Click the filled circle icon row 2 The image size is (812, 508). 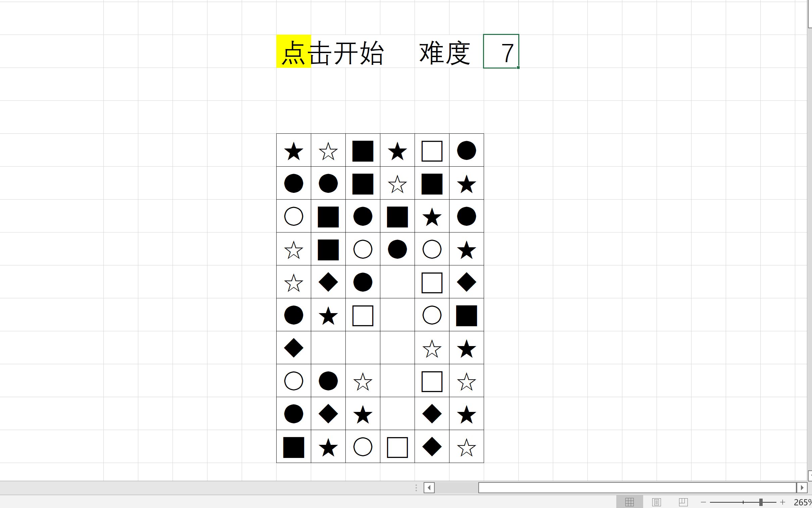(293, 184)
